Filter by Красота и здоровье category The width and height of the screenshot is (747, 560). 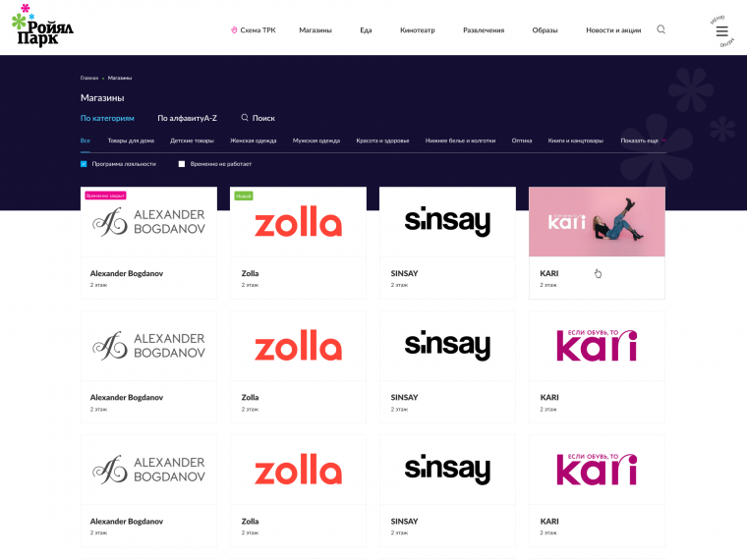382,140
